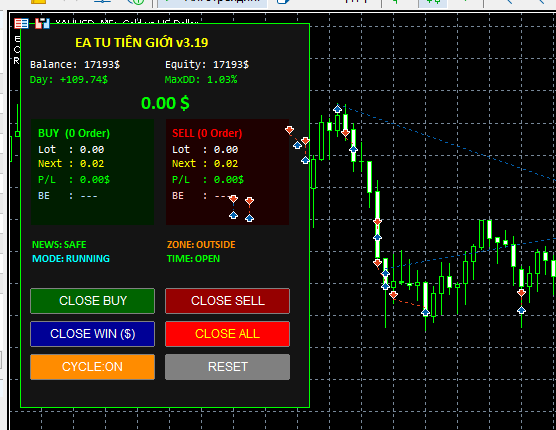Click the CLOSE SELL button

[227, 301]
